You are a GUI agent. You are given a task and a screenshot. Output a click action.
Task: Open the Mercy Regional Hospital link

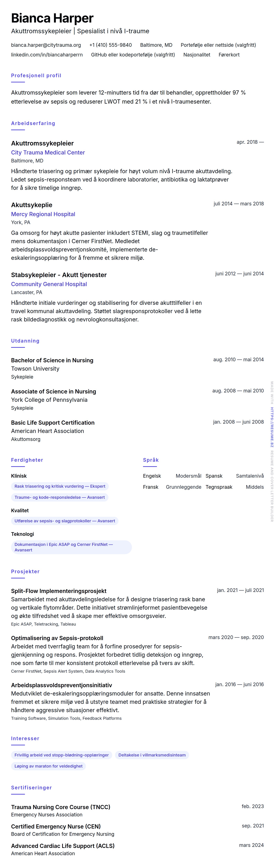pos(43,214)
